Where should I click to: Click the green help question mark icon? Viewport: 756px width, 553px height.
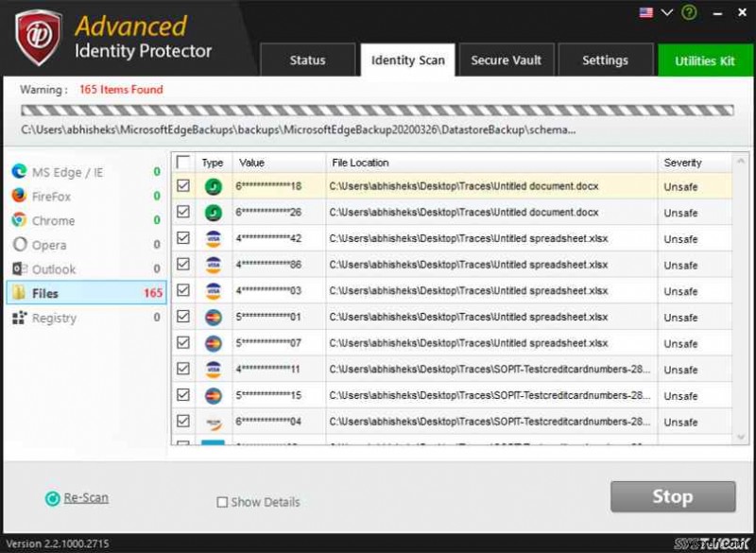tap(688, 12)
